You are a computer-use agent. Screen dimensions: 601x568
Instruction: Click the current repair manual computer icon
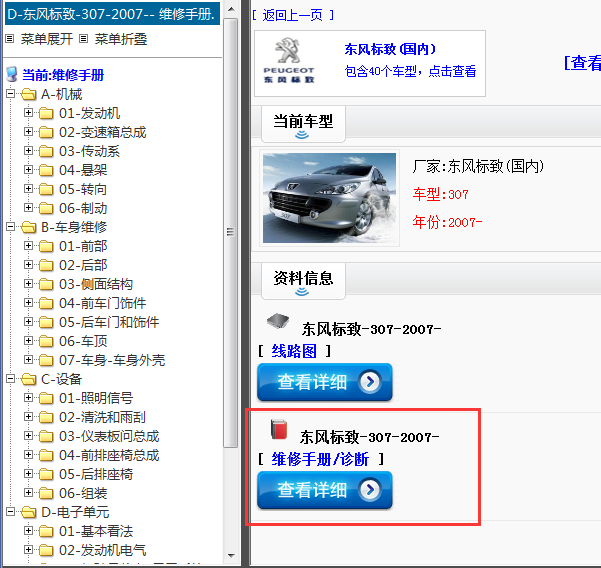pos(12,74)
